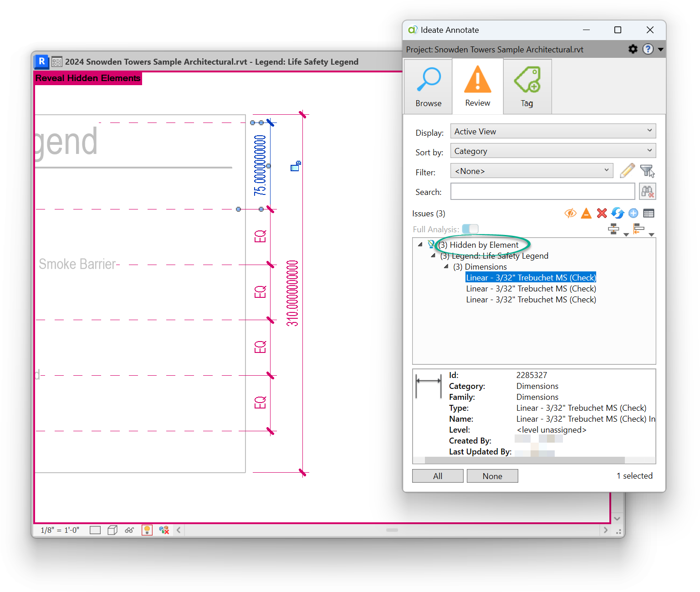Click the view scale 1/8" = 1'-0"
The width and height of the screenshot is (700, 592).
60,530
